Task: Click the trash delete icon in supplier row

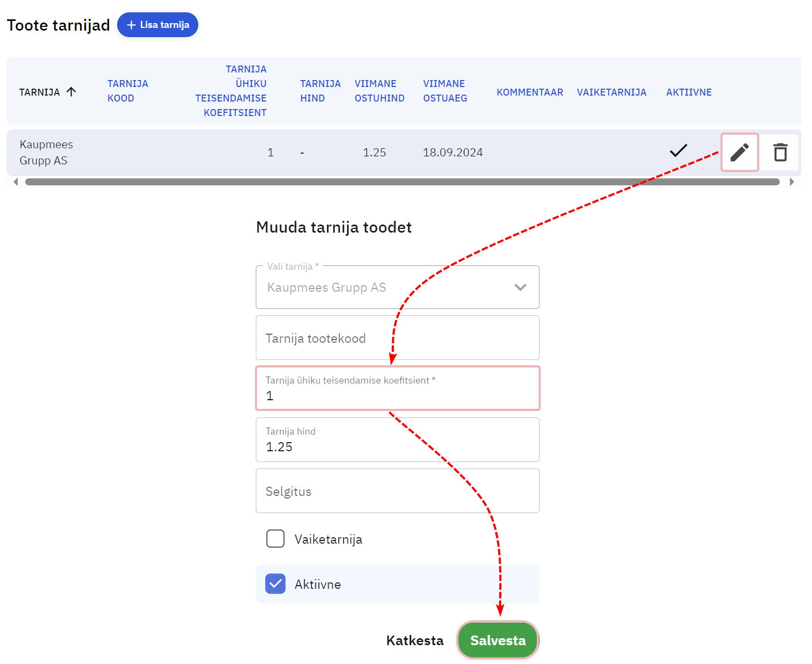Action: click(780, 153)
